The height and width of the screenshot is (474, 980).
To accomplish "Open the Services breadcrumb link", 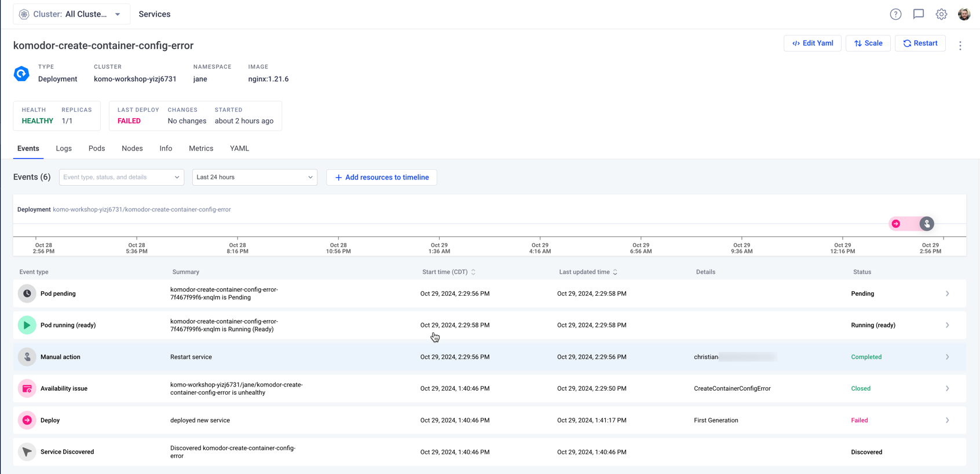I will tap(155, 14).
